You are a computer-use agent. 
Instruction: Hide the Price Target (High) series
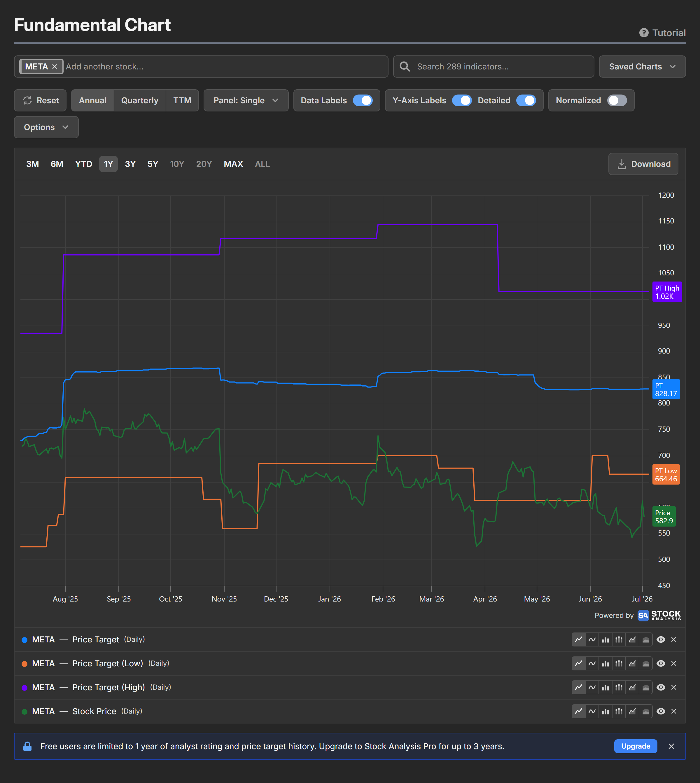661,687
